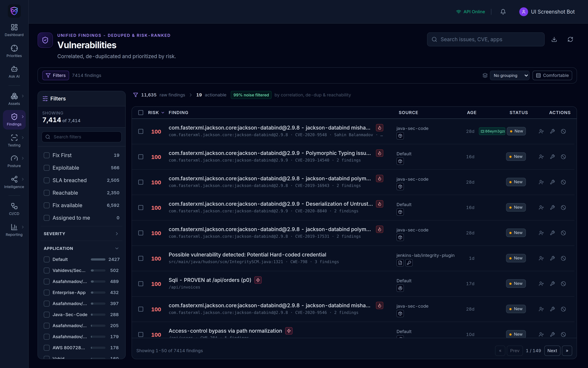Open the Possible Hard-coded credential finding
Screen dimensions: 588x368
pyautogui.click(x=247, y=255)
